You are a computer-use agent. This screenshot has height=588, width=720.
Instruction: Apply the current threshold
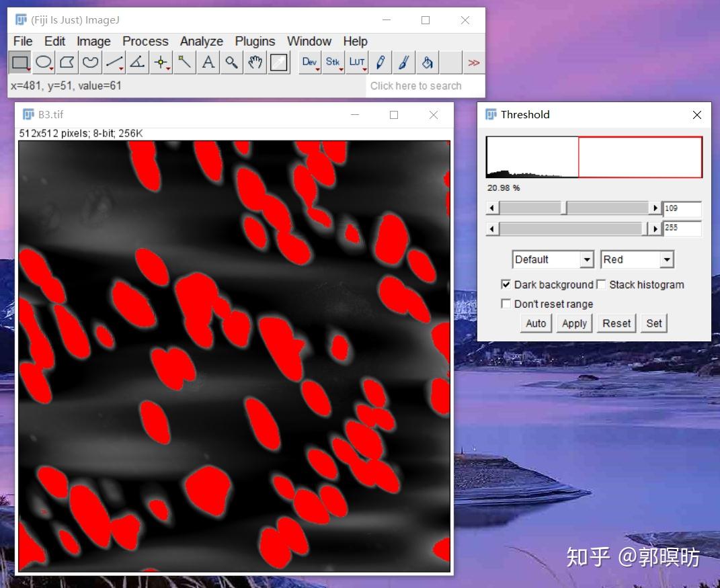tap(574, 323)
